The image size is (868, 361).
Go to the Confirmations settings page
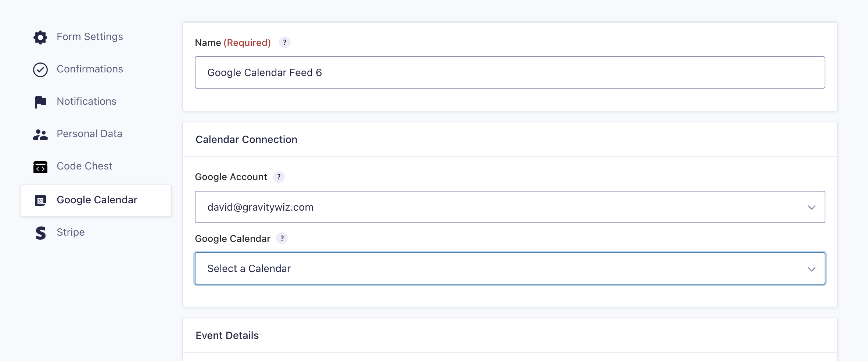tap(90, 69)
